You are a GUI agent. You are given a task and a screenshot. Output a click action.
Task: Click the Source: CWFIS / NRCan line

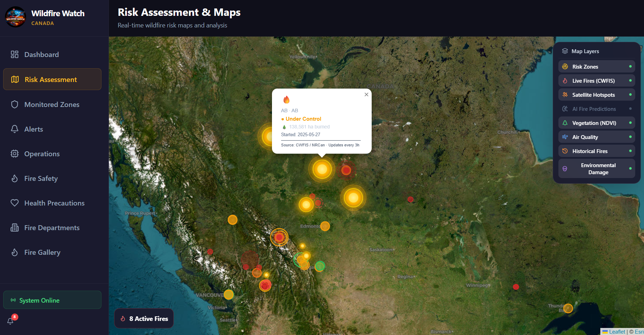(x=320, y=145)
